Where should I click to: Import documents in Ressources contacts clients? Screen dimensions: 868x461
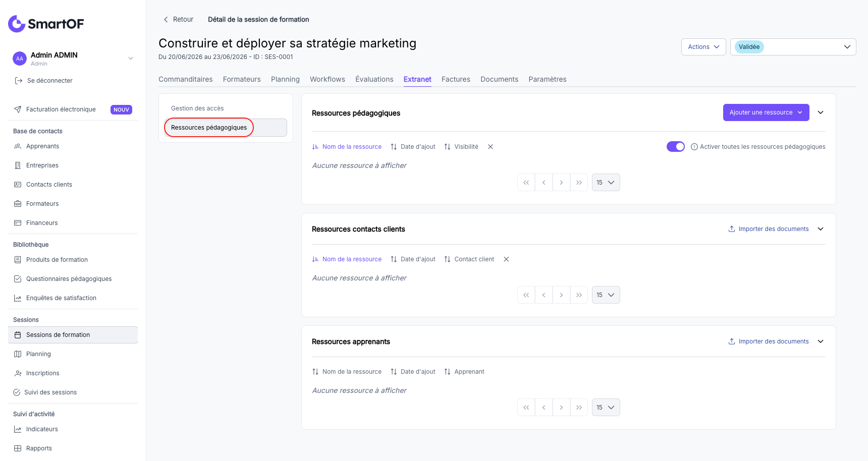(x=769, y=229)
